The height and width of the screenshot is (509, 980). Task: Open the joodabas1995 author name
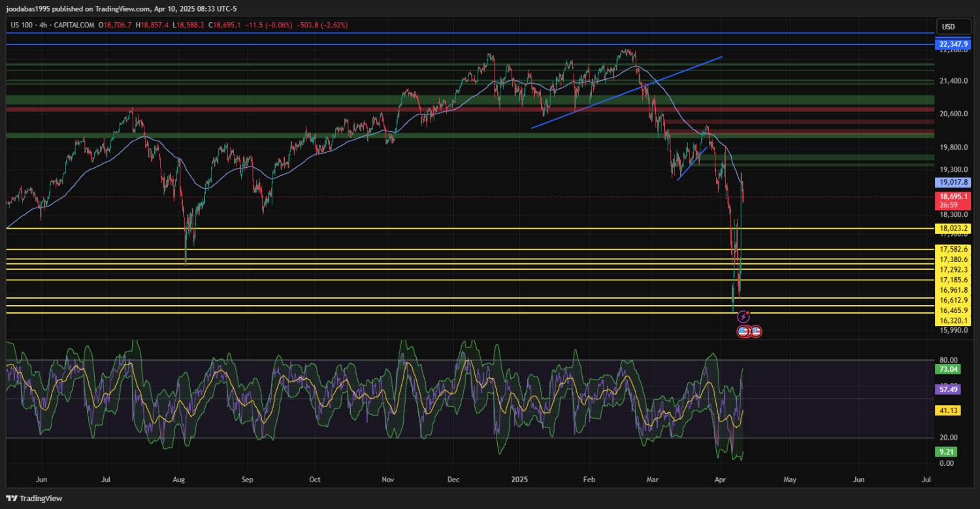(32, 9)
